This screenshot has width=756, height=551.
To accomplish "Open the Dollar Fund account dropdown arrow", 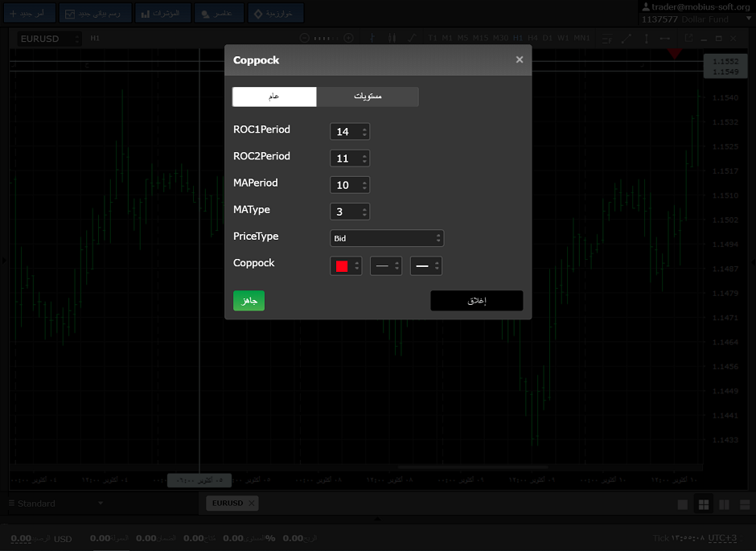I will (x=748, y=19).
